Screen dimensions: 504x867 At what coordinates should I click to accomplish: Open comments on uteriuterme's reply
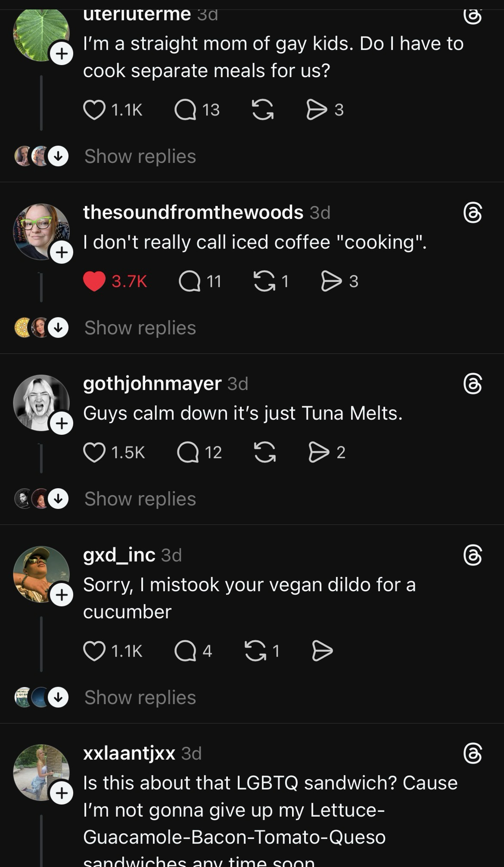point(185,110)
